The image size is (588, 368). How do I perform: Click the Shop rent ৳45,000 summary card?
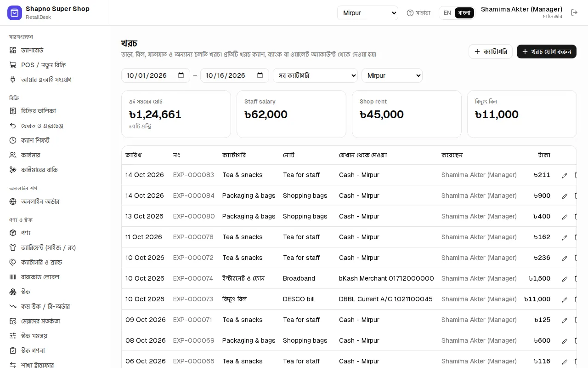pyautogui.click(x=407, y=114)
